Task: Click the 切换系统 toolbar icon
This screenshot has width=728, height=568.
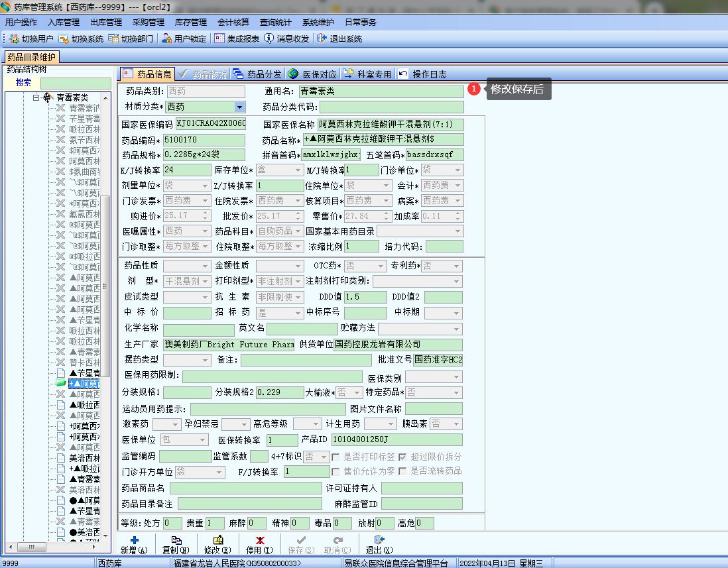Action: pos(64,38)
